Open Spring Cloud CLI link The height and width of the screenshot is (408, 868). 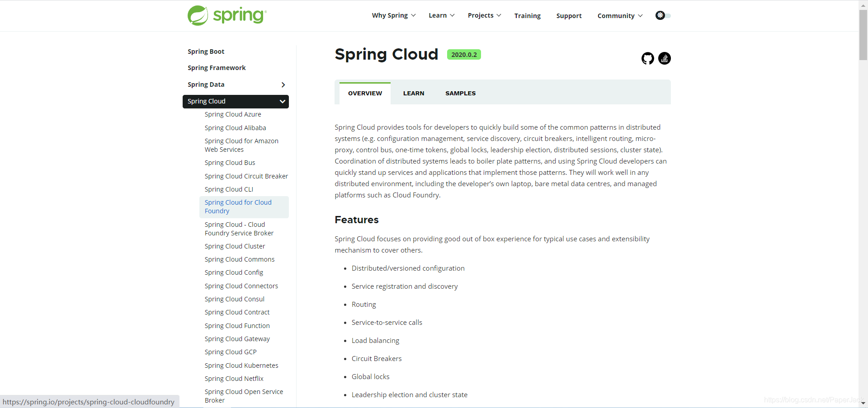click(x=229, y=189)
